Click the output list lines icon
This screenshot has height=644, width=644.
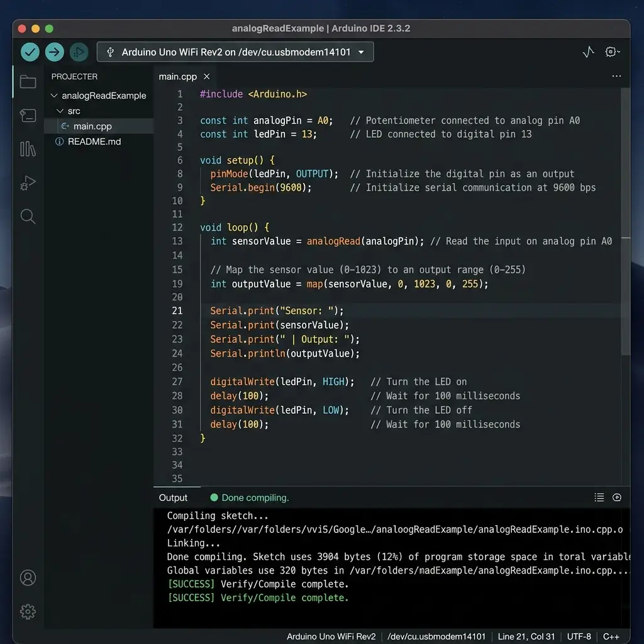[599, 497]
